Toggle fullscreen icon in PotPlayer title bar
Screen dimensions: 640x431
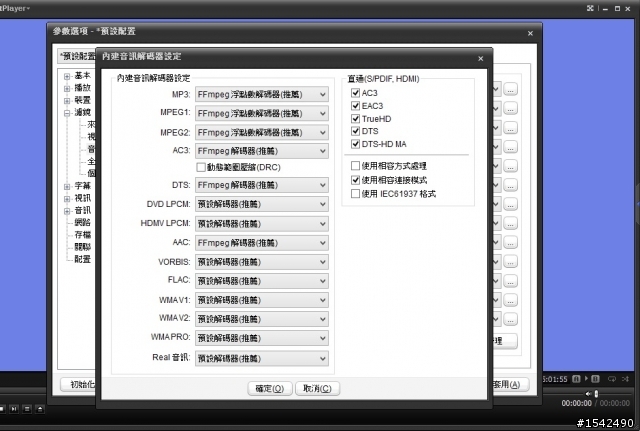point(590,8)
